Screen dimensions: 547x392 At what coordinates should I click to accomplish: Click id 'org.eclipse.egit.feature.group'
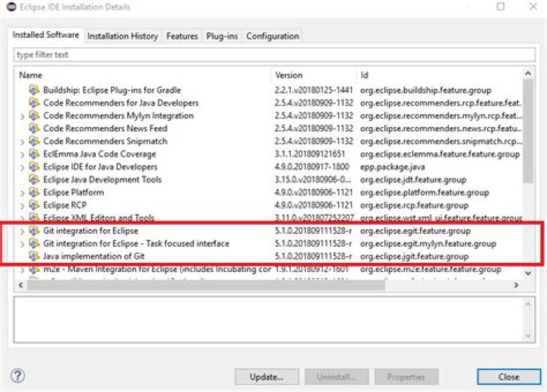(x=415, y=231)
